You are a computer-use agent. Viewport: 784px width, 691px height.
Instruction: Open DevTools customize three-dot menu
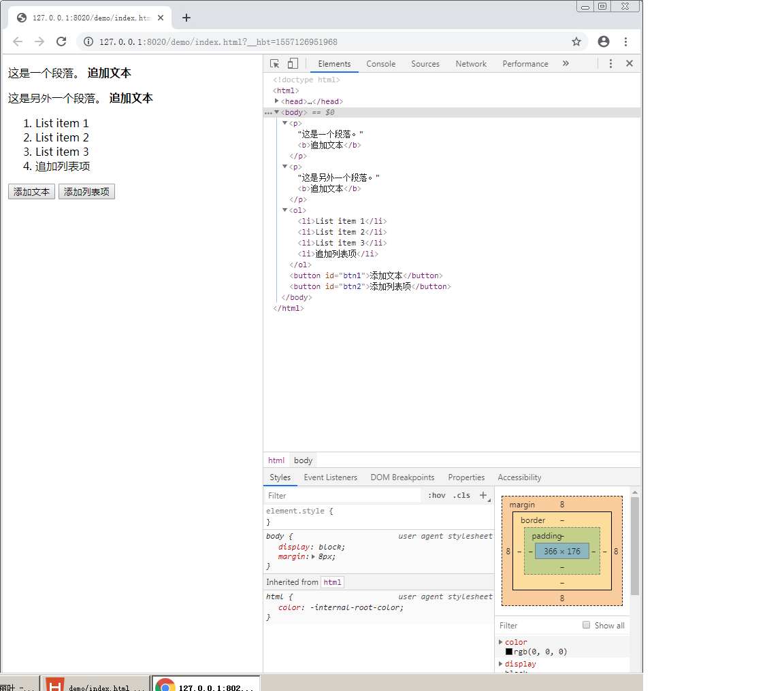point(610,64)
